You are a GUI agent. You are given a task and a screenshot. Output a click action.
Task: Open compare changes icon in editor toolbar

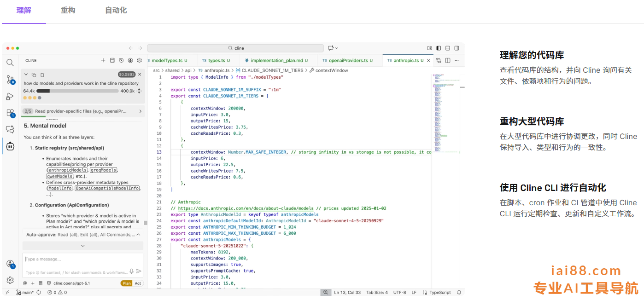[439, 60]
